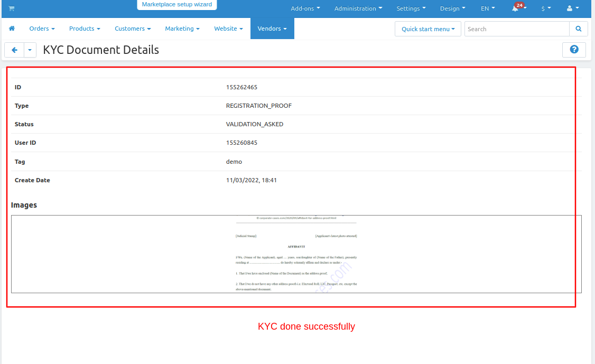Select the ID value 155262465
Image resolution: width=595 pixels, height=364 pixels.
pos(241,87)
